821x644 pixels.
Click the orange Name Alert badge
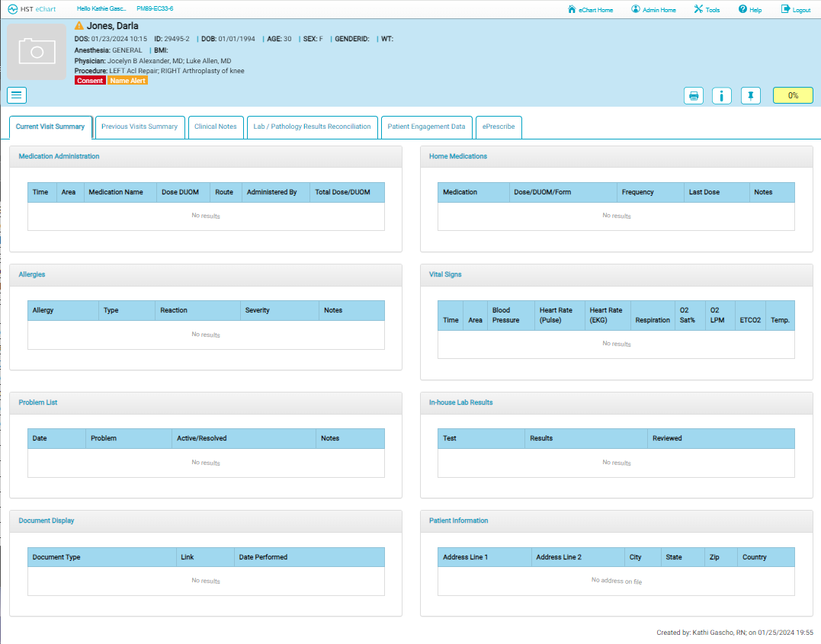127,81
